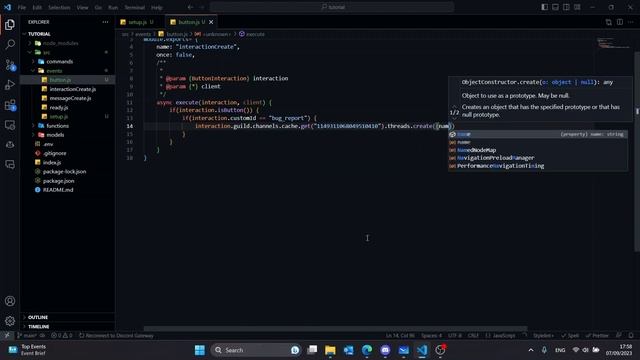Viewport: 640px width, 360px height.
Task: Close the button.js editor tab
Action: 211,22
